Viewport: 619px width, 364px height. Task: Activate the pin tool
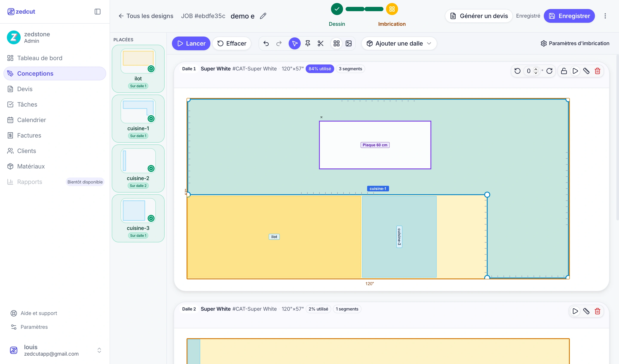click(308, 43)
